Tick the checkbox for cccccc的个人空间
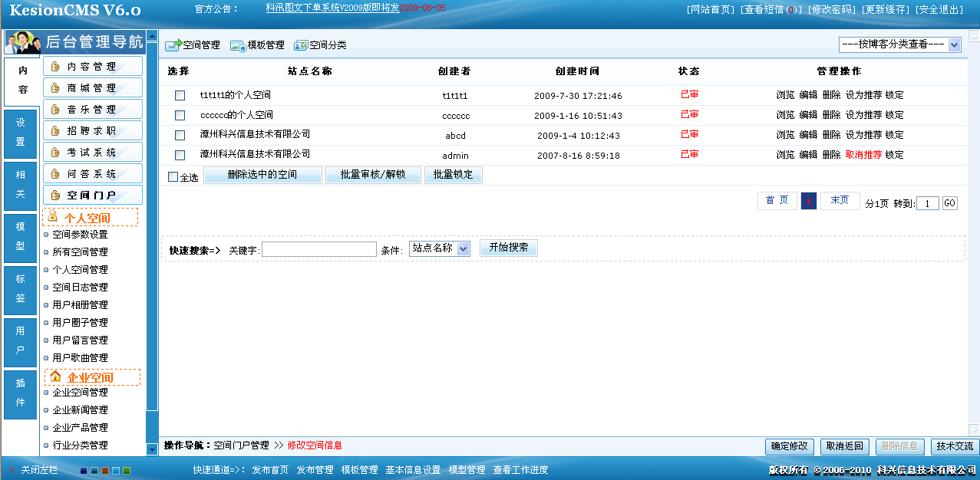The image size is (980, 480). pos(180,116)
